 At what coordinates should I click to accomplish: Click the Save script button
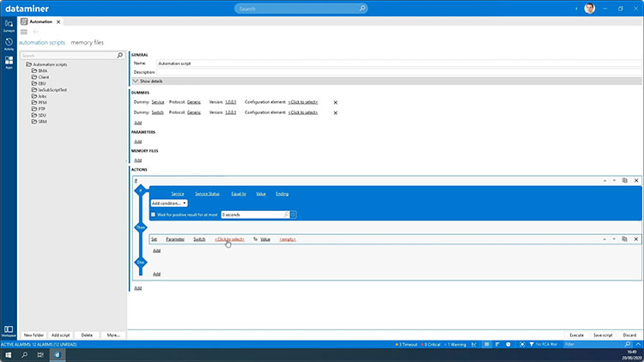click(603, 335)
